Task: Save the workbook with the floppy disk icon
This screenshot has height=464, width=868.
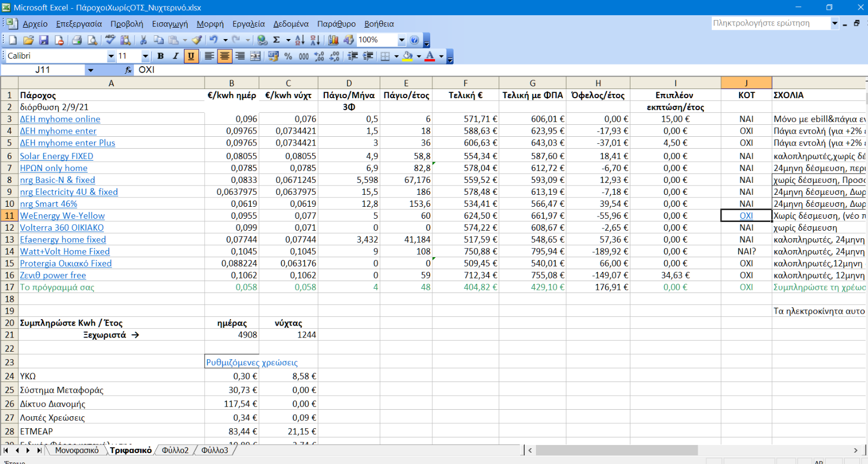Action: tap(44, 40)
